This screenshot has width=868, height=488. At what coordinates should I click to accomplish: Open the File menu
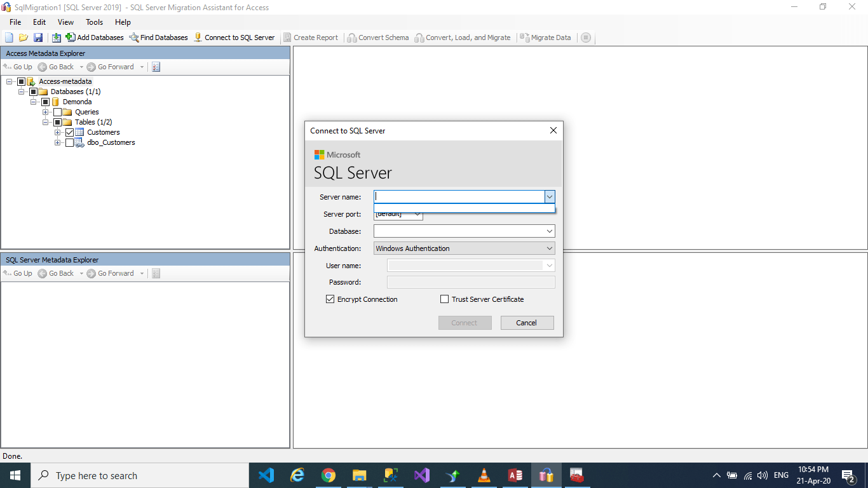tap(15, 22)
